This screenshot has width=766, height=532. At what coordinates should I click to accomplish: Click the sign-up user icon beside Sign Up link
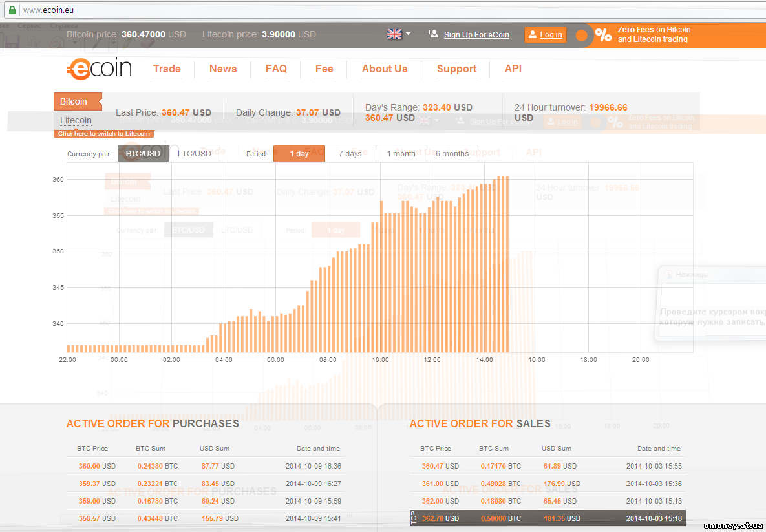click(x=433, y=34)
